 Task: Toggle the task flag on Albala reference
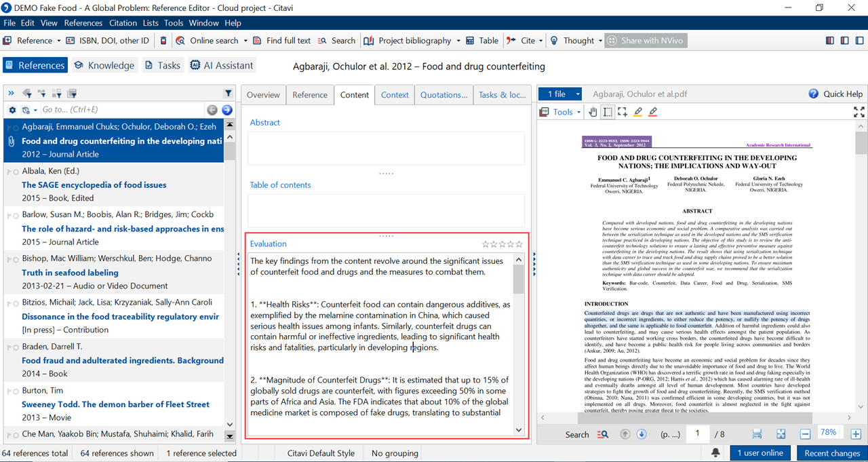coord(7,172)
